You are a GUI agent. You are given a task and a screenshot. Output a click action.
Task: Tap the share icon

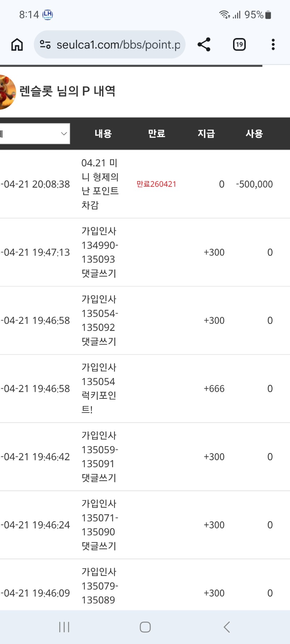pyautogui.click(x=204, y=45)
